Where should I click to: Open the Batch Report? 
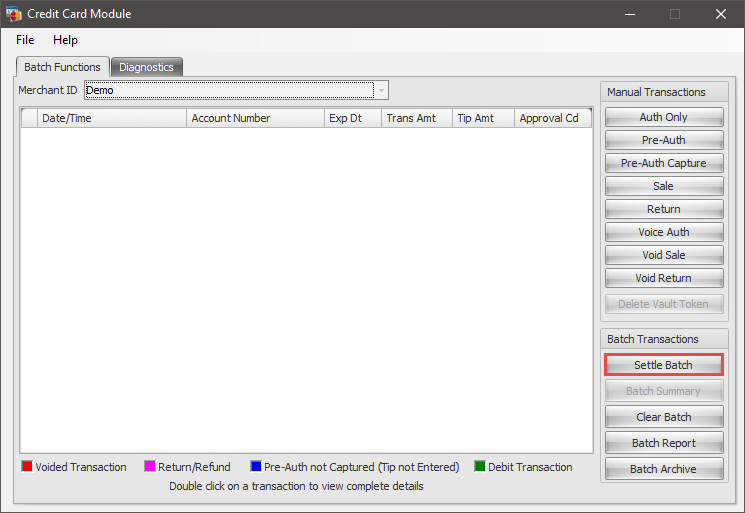click(664, 443)
